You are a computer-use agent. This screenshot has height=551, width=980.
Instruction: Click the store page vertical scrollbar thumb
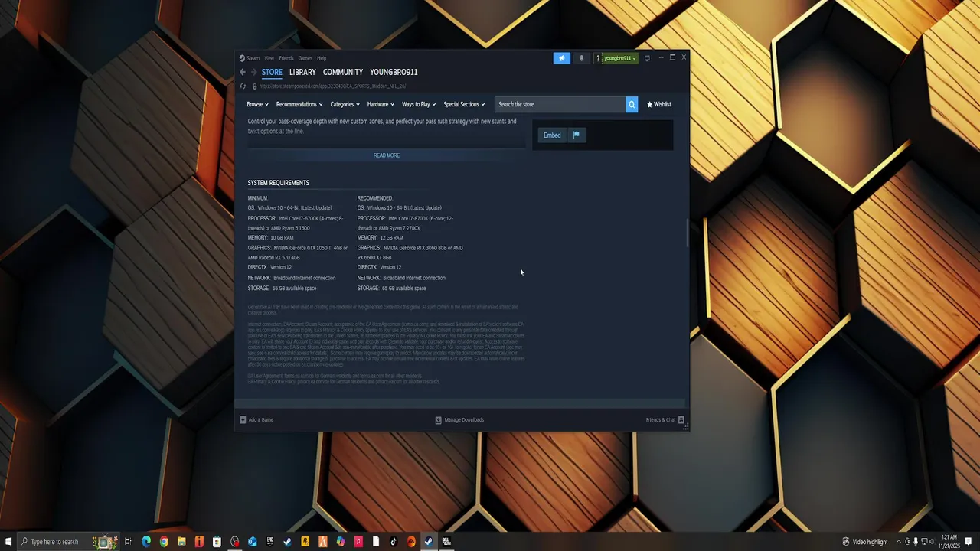point(688,233)
